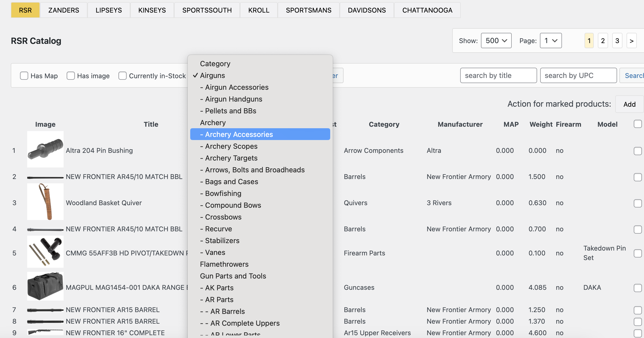Check the Currently in-Stock checkbox

(123, 76)
